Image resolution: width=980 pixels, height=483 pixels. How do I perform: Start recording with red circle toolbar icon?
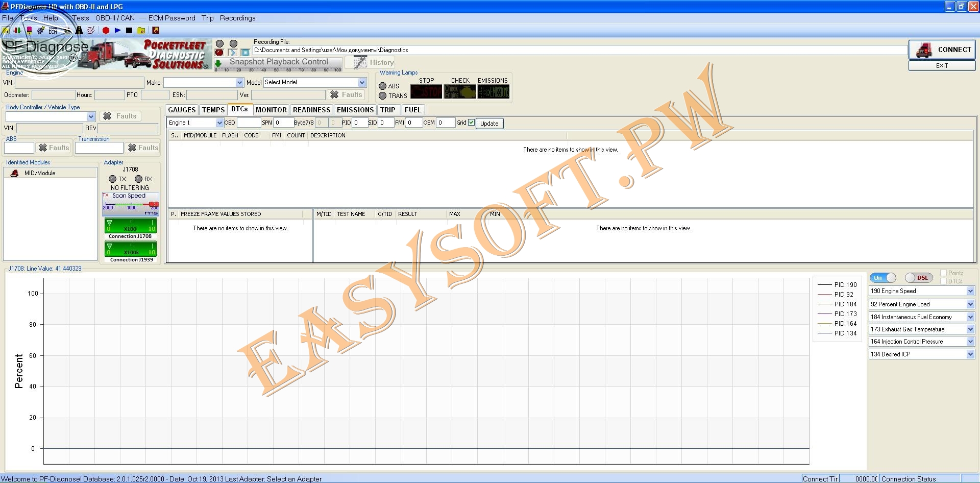tap(106, 31)
